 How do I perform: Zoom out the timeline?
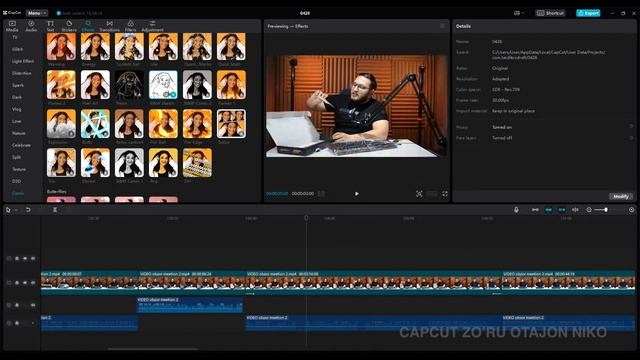589,210
